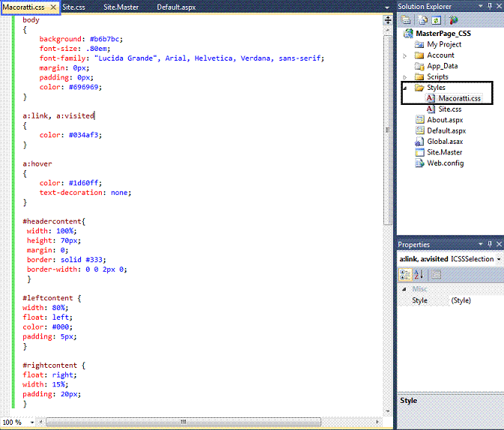Select Global.asax in Solution Explorer
The height and width of the screenshot is (430, 504).
click(446, 142)
